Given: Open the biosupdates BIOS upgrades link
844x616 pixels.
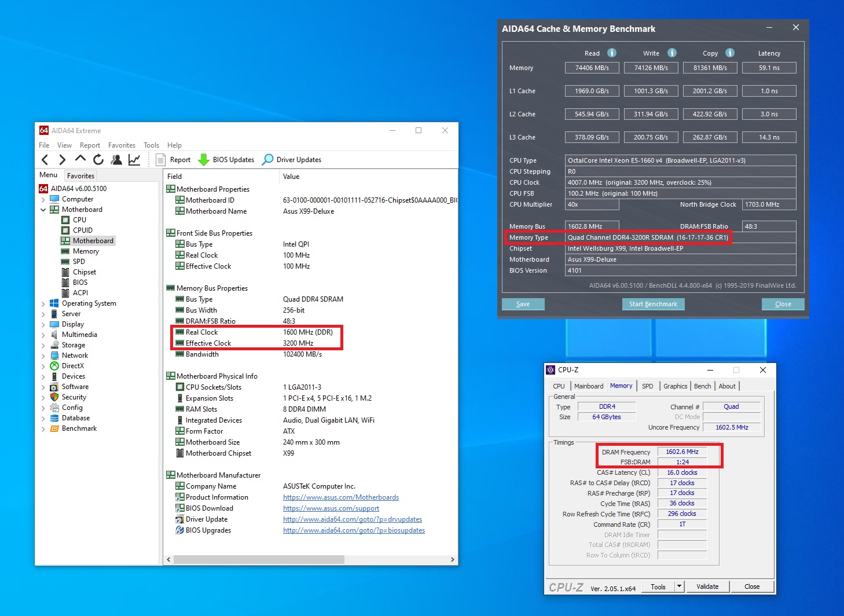Looking at the screenshot, I should (354, 530).
